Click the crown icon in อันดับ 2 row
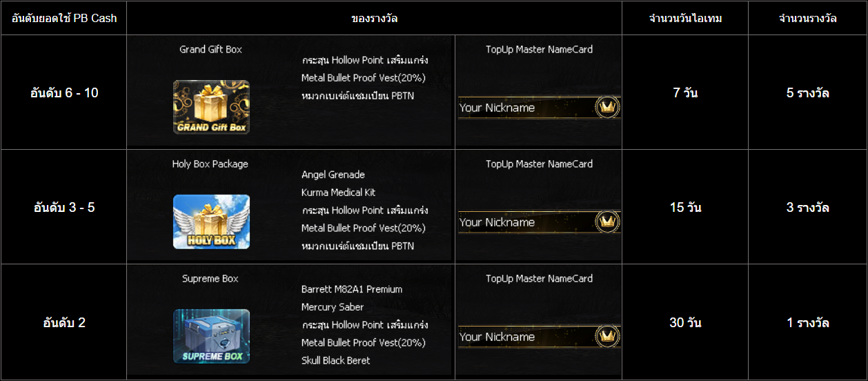The image size is (868, 381). [x=607, y=336]
